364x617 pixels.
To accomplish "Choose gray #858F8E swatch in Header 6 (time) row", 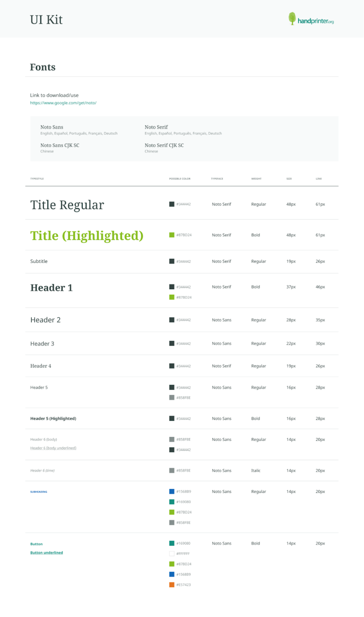I will click(172, 471).
